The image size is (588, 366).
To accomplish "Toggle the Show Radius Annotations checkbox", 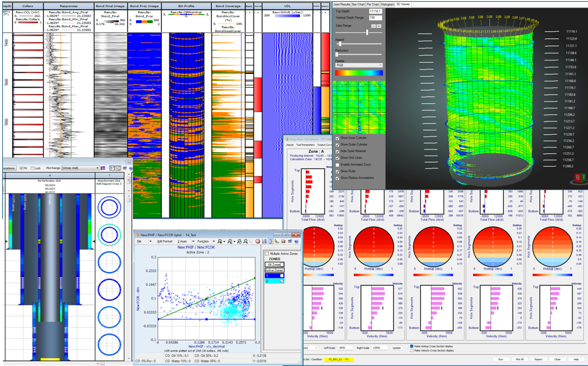I will click(337, 178).
